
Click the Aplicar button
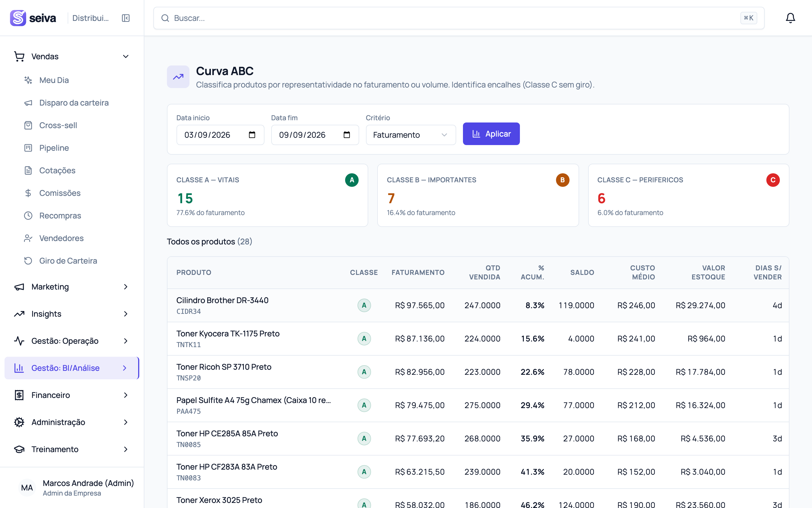[x=491, y=134]
